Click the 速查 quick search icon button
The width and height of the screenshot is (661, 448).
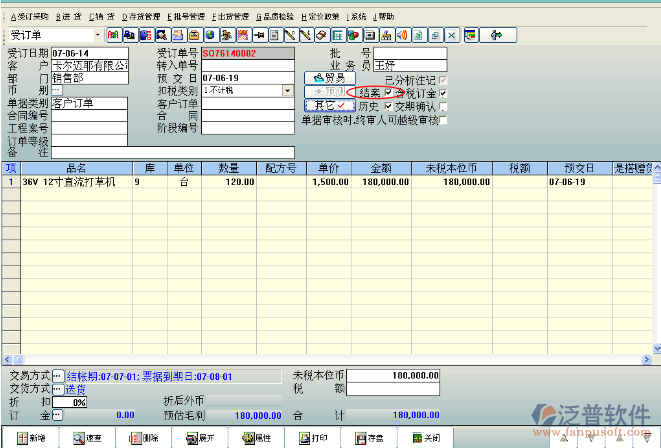coord(87,438)
